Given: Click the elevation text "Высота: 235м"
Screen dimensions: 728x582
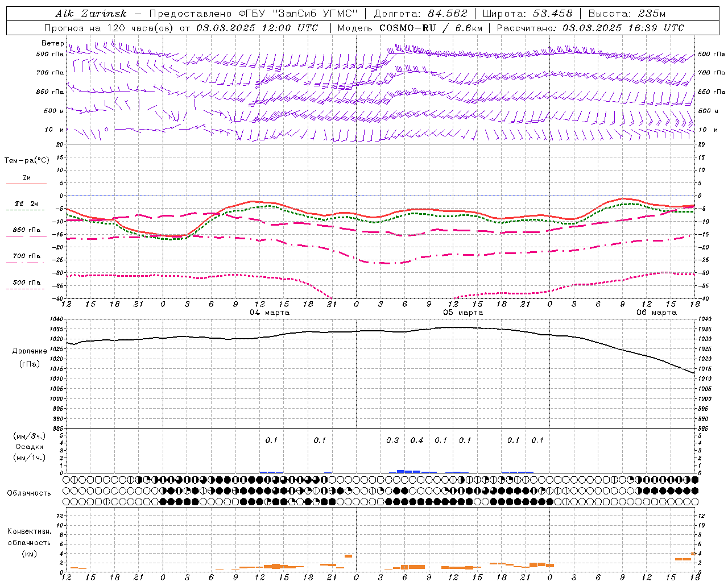Looking at the screenshot, I should click(627, 14).
